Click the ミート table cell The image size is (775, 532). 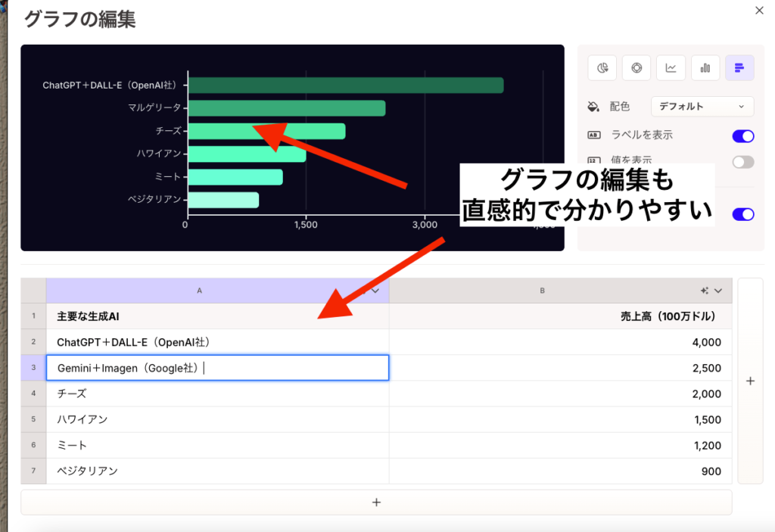[x=217, y=445]
